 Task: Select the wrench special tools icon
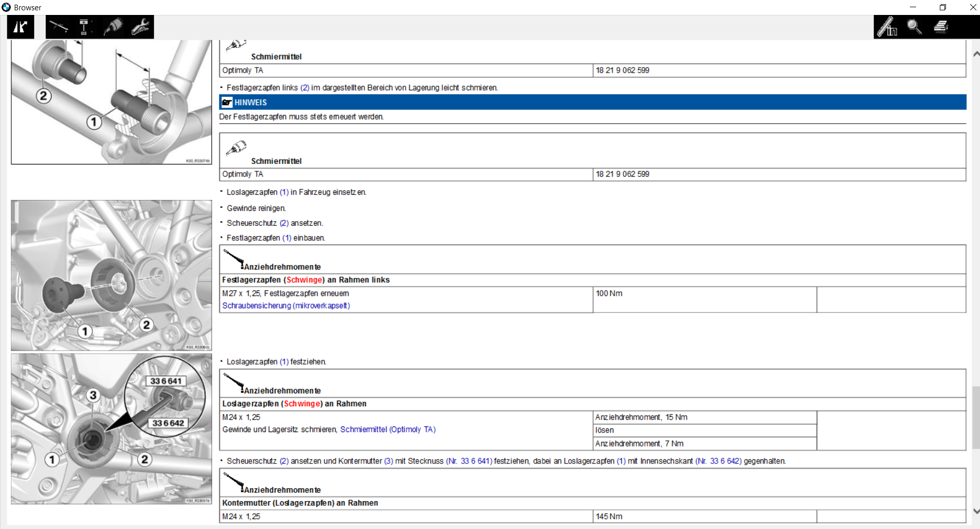click(140, 27)
